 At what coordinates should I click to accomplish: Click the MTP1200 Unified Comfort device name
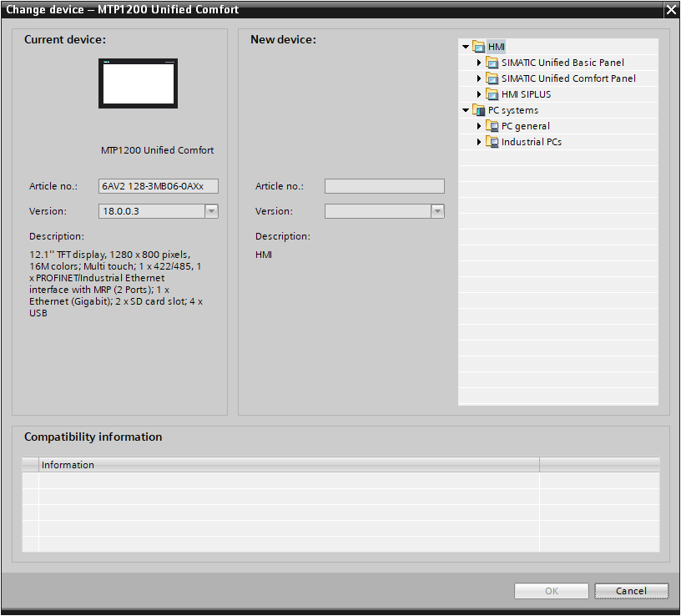pyautogui.click(x=157, y=150)
